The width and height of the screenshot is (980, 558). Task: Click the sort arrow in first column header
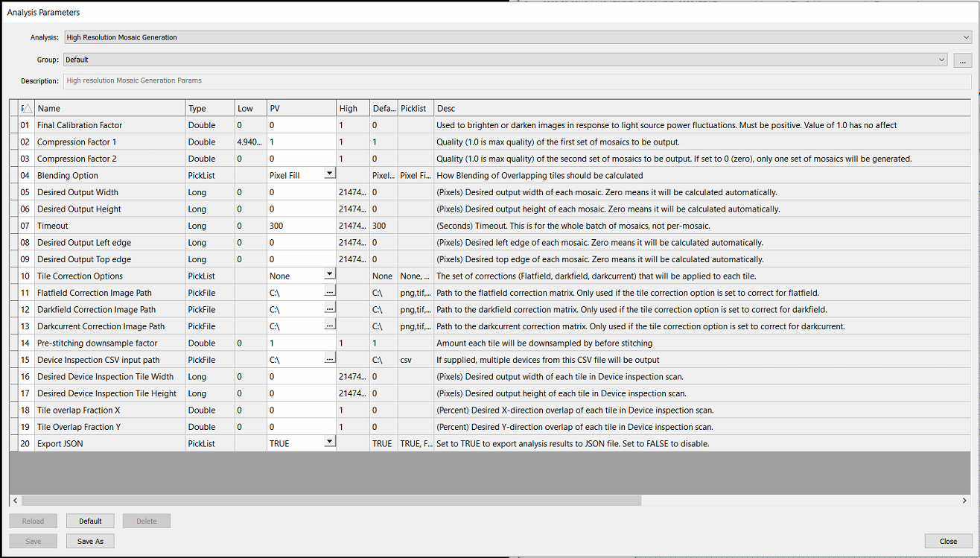pos(26,109)
